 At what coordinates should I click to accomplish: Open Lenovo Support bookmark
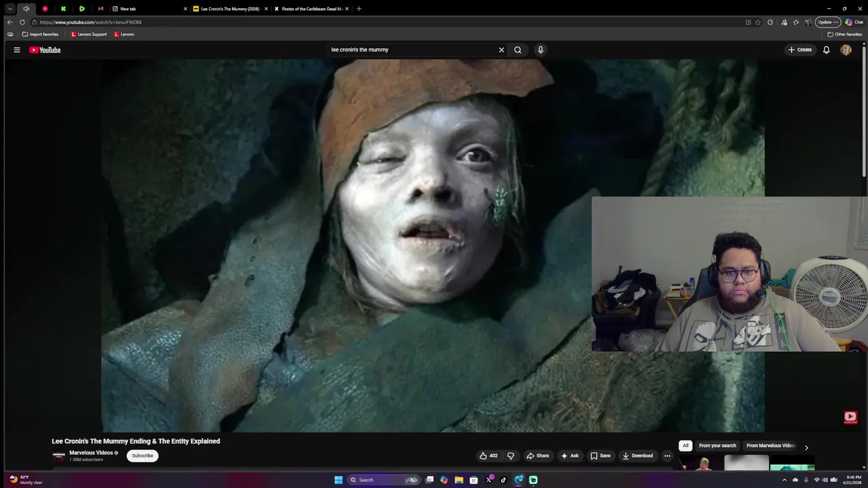pos(89,34)
